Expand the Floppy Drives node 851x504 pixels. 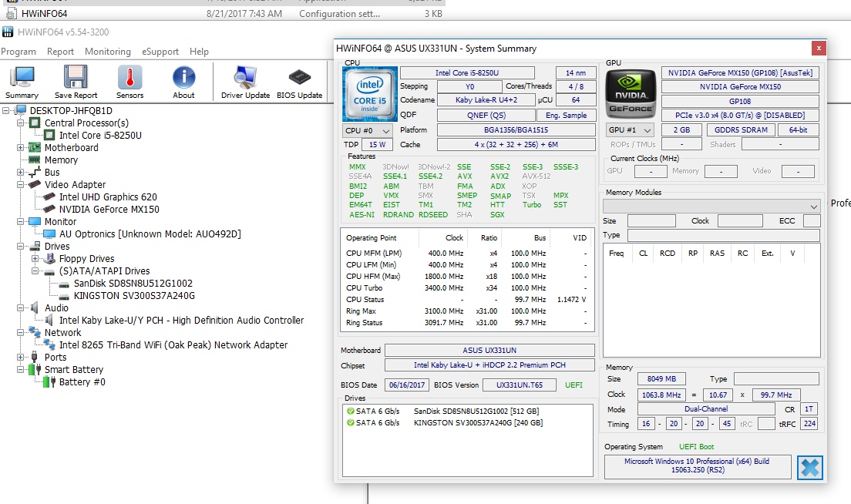coord(35,259)
